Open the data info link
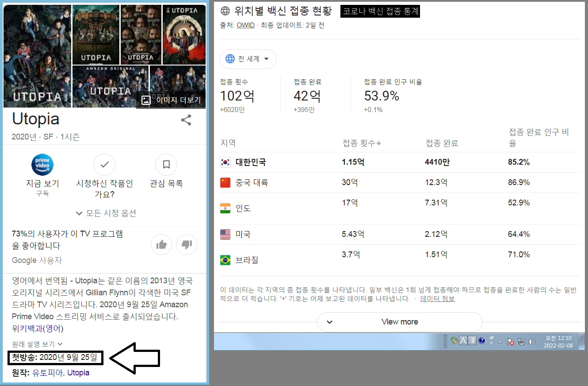 coord(437,299)
